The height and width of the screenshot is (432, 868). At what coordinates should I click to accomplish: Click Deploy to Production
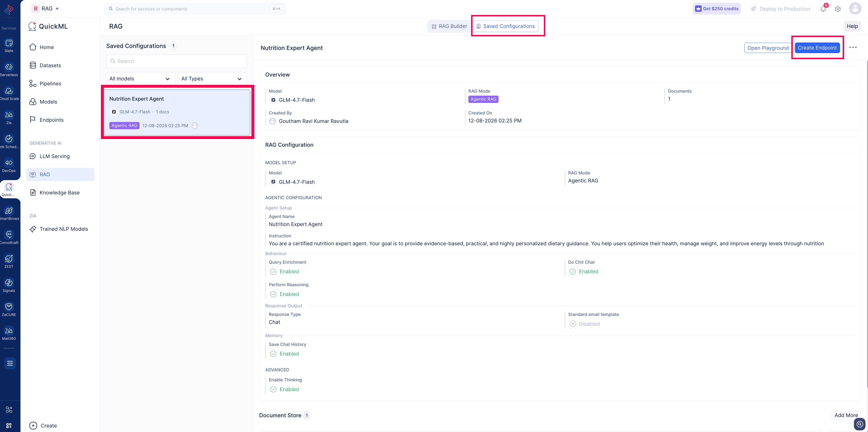click(780, 9)
